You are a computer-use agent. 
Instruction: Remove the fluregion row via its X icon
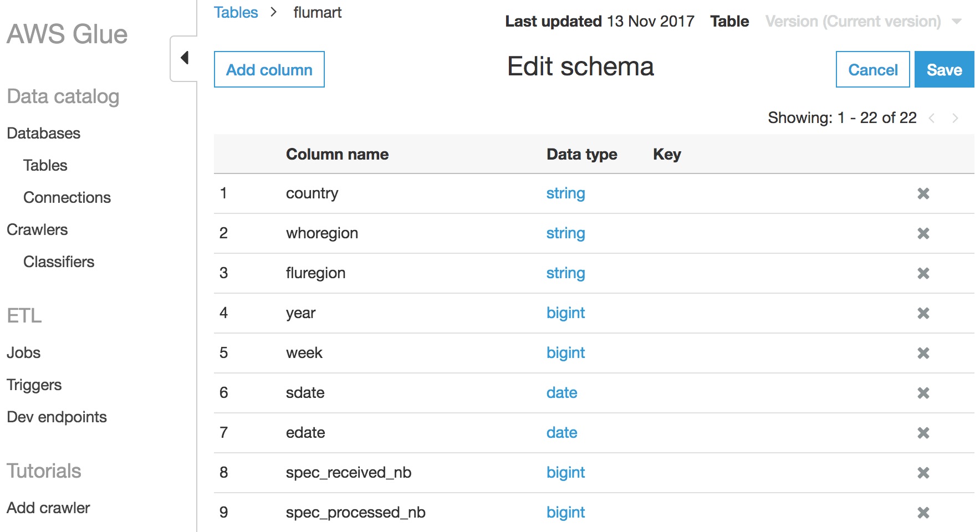(923, 273)
